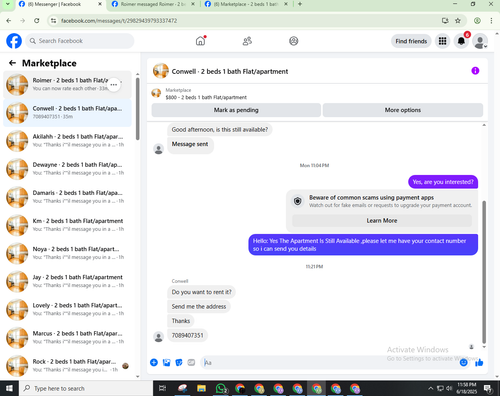The image size is (500, 396).
Task: Open the purple conversation info icon
Action: pos(475,71)
